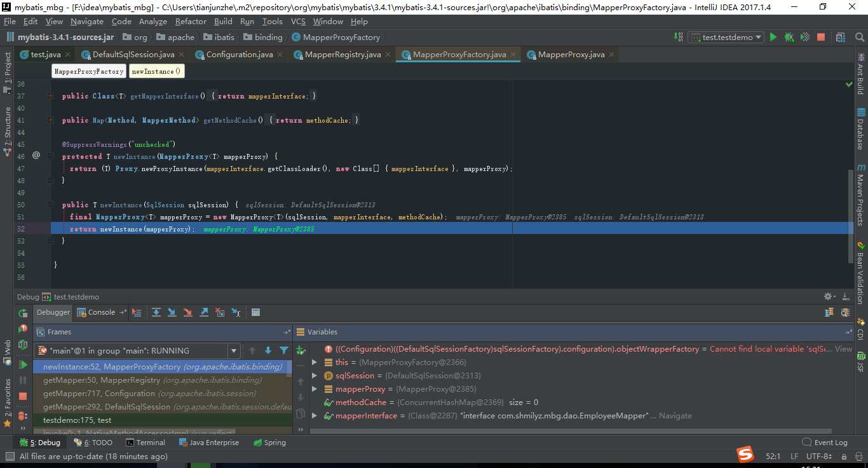
Task: Click Navigate next to mapperInterface variable
Action: tap(675, 415)
